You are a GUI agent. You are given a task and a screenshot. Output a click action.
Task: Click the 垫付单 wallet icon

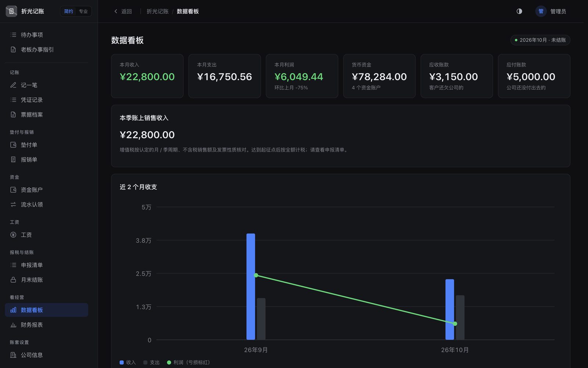click(13, 145)
